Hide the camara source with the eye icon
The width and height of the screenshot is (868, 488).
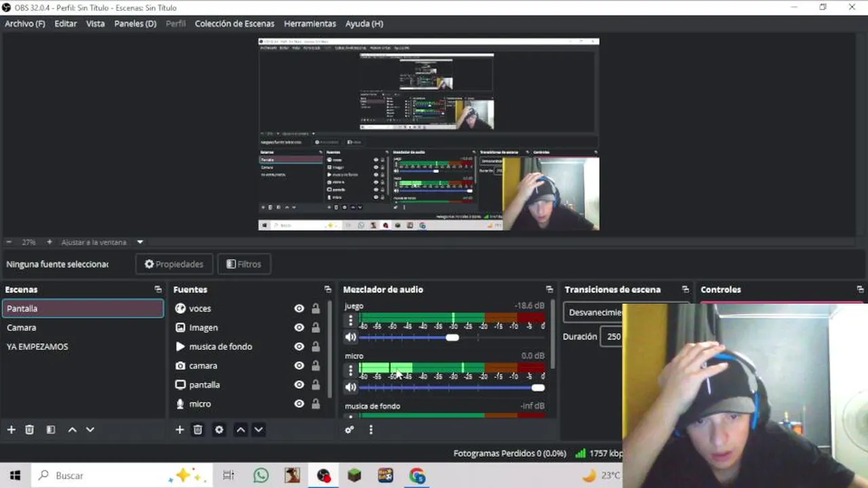coord(299,365)
